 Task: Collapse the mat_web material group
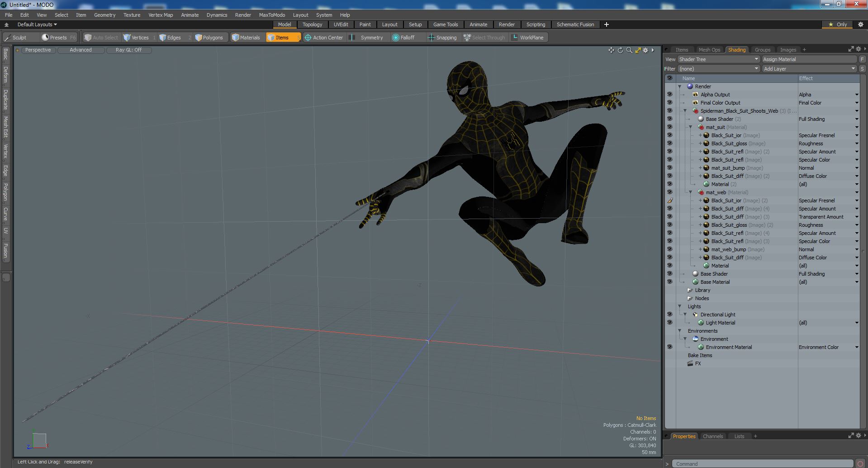(690, 192)
